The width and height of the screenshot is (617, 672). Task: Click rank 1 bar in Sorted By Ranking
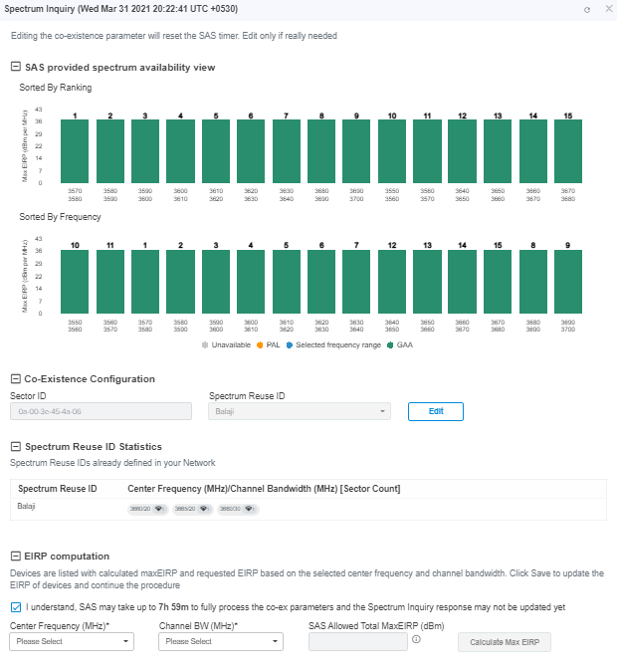75,151
